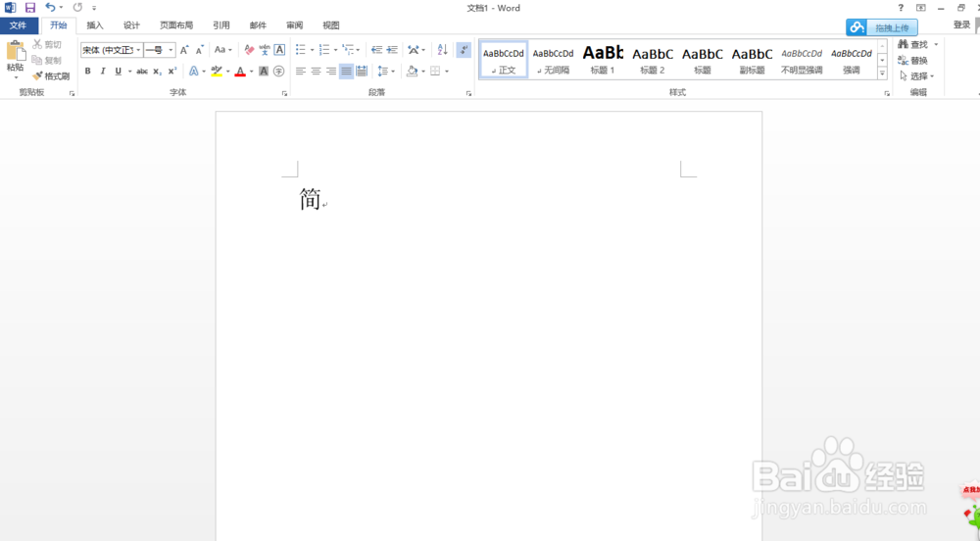
Task: Click the enclosed character icon
Action: pos(278,72)
